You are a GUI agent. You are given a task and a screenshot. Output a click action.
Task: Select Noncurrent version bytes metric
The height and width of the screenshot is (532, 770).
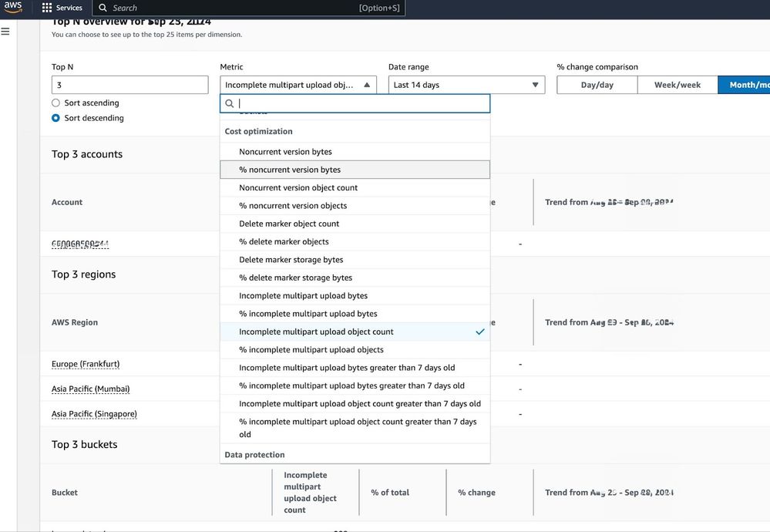[x=355, y=152]
